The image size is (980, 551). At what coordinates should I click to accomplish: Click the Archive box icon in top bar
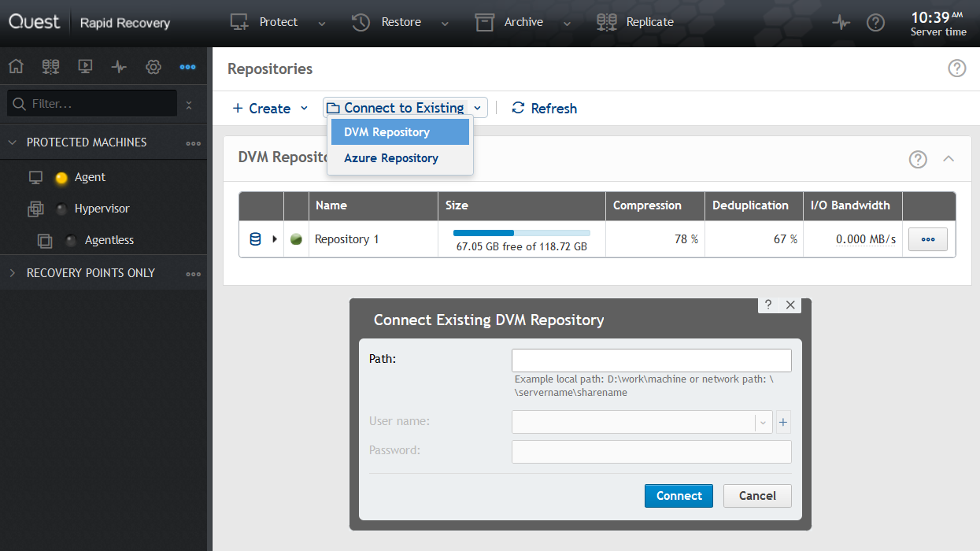click(x=483, y=22)
